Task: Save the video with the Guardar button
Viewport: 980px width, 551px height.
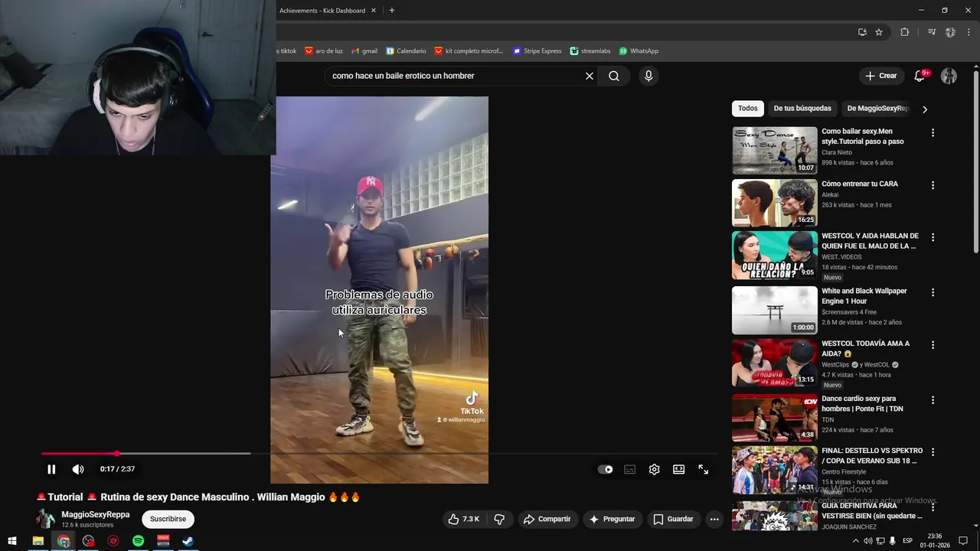Action: (x=673, y=519)
